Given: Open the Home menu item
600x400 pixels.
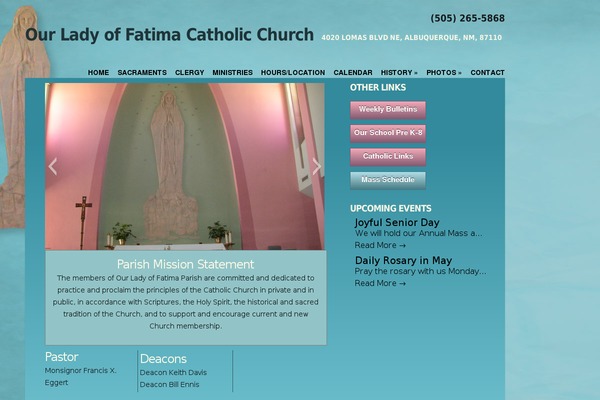Looking at the screenshot, I should (x=98, y=72).
